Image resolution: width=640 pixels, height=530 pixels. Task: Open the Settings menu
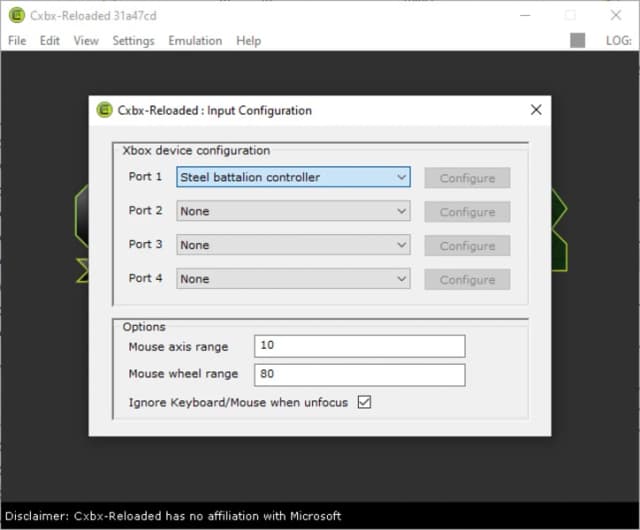click(x=133, y=41)
